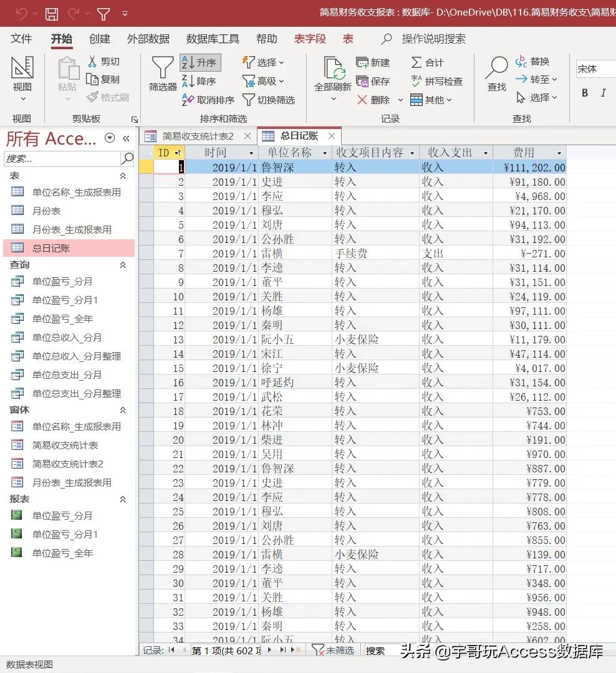Open the 简易收支统计表 form
The height and width of the screenshot is (673, 616).
65,445
